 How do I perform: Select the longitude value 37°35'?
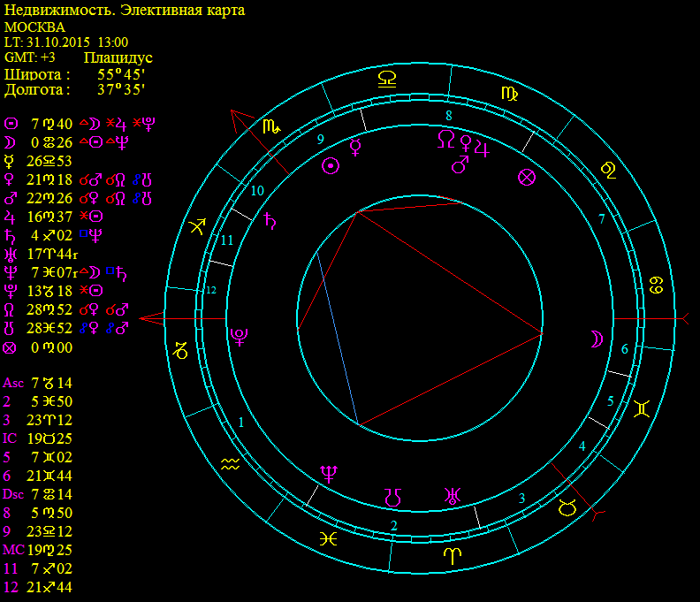point(121,90)
